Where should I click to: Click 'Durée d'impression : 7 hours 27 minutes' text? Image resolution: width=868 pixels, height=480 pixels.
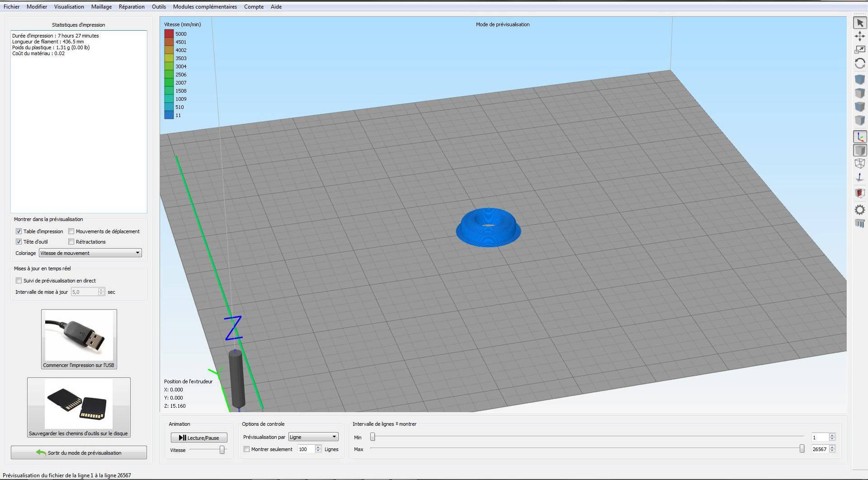tap(55, 36)
